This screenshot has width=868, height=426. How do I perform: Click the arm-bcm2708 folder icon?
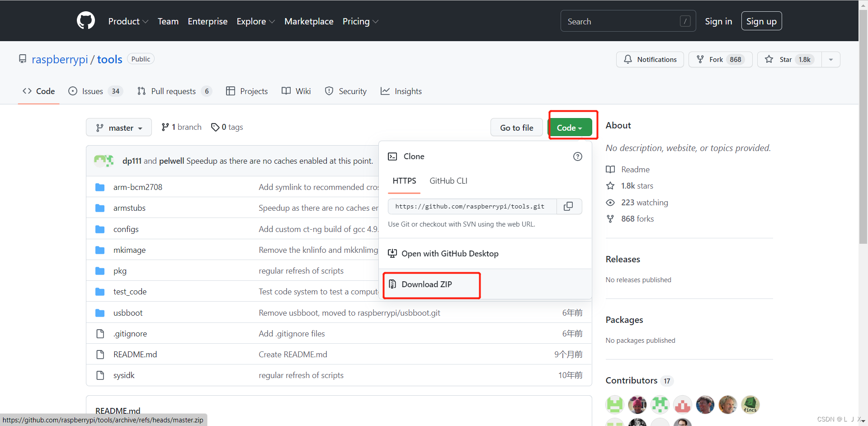click(100, 187)
